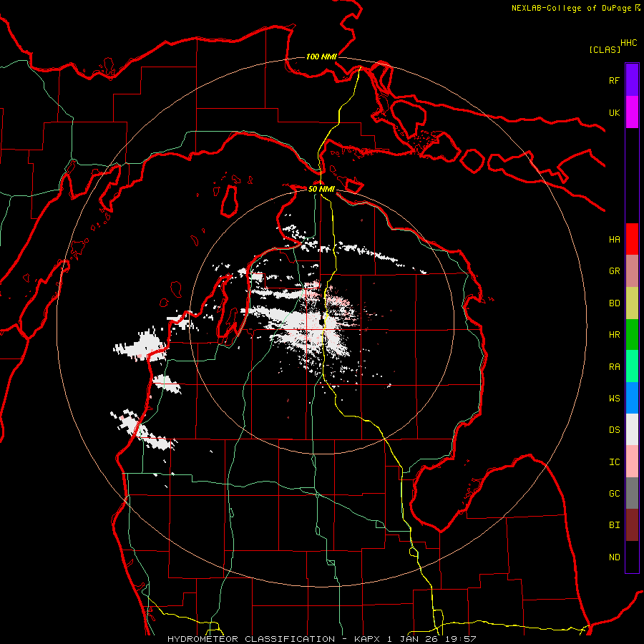Click the RF purple legend swatch
Screen dimensions: 644x644
[x=632, y=80]
